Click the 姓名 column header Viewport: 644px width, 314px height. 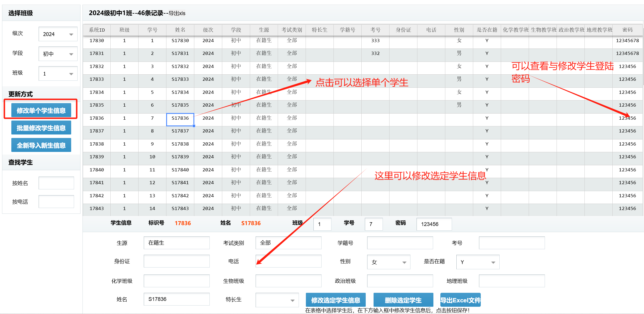(180, 30)
